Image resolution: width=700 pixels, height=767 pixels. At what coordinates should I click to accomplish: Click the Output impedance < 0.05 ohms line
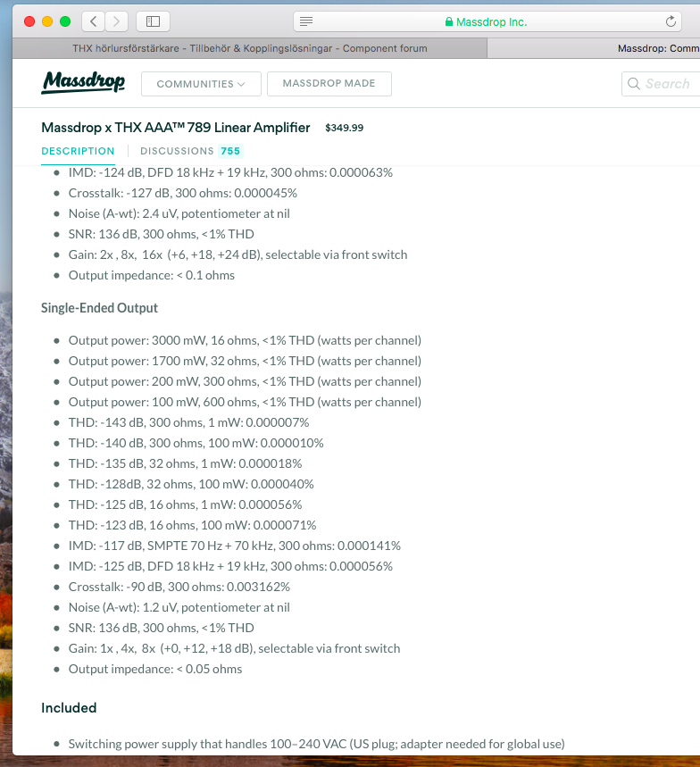pyautogui.click(x=155, y=669)
